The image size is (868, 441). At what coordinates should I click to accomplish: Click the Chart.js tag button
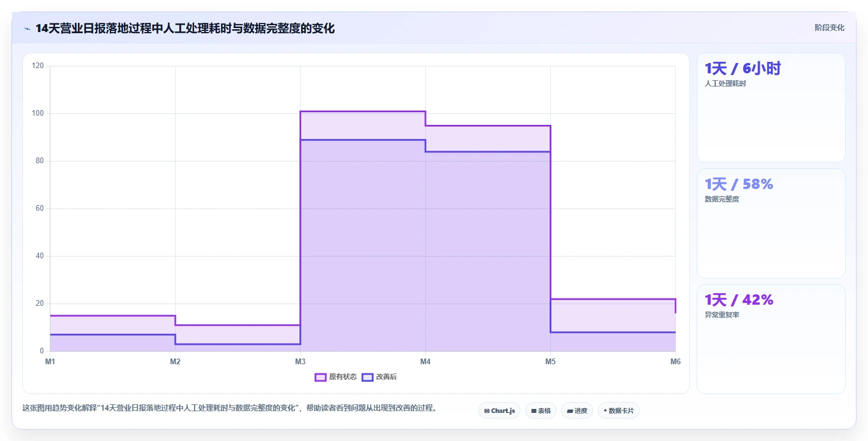(499, 411)
